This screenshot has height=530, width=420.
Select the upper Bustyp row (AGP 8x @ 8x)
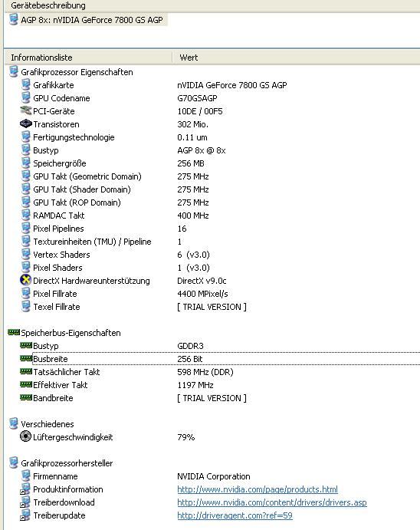tap(45, 150)
